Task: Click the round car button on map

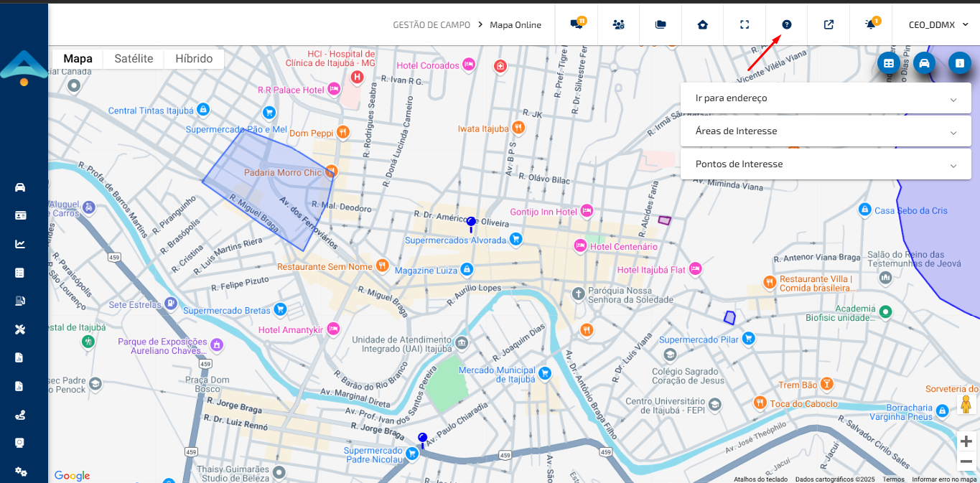Action: coord(924,63)
